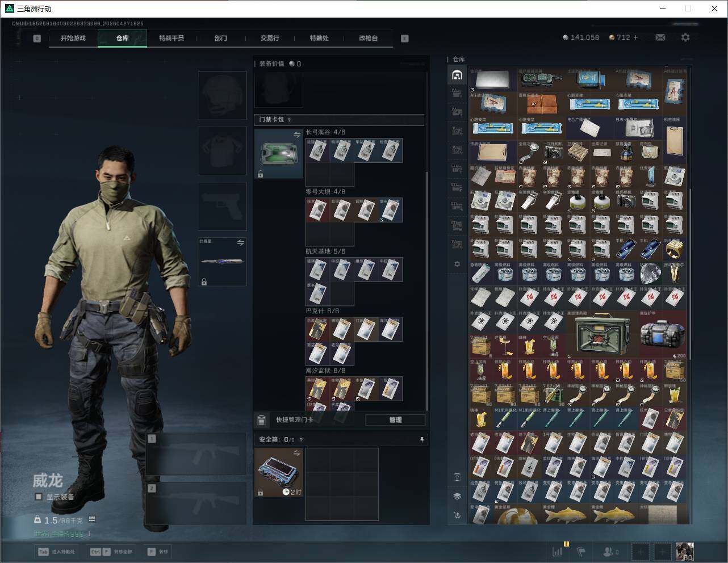
Task: Open the 特战干员 tab
Action: click(171, 39)
